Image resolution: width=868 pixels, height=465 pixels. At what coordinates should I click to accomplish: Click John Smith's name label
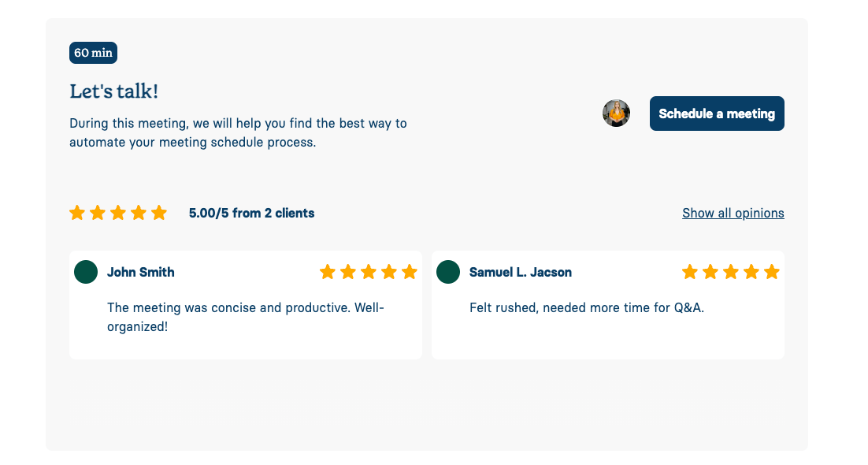tap(141, 272)
